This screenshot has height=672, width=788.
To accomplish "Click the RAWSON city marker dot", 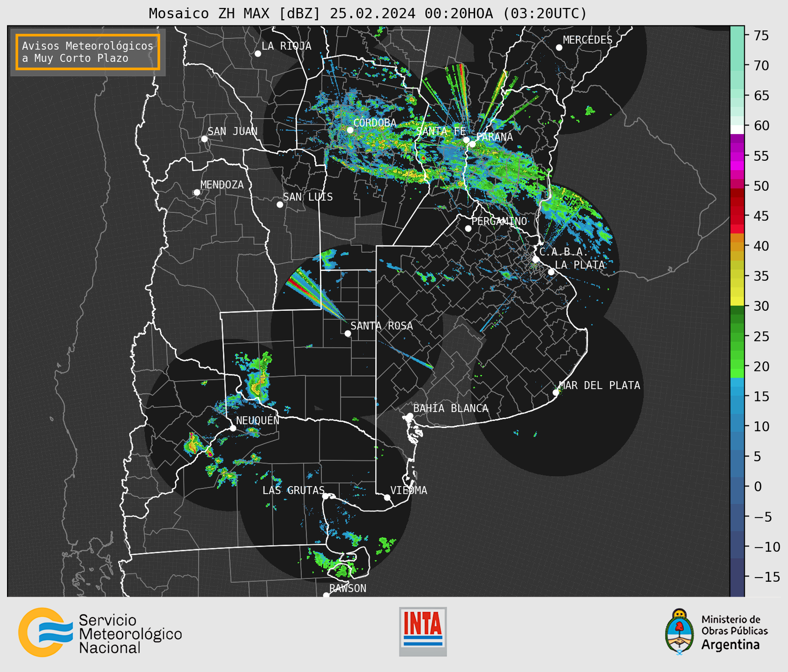I will 326,595.
